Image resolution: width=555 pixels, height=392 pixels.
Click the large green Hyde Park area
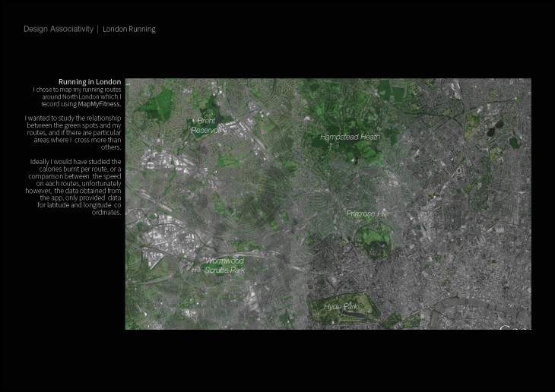click(342, 310)
